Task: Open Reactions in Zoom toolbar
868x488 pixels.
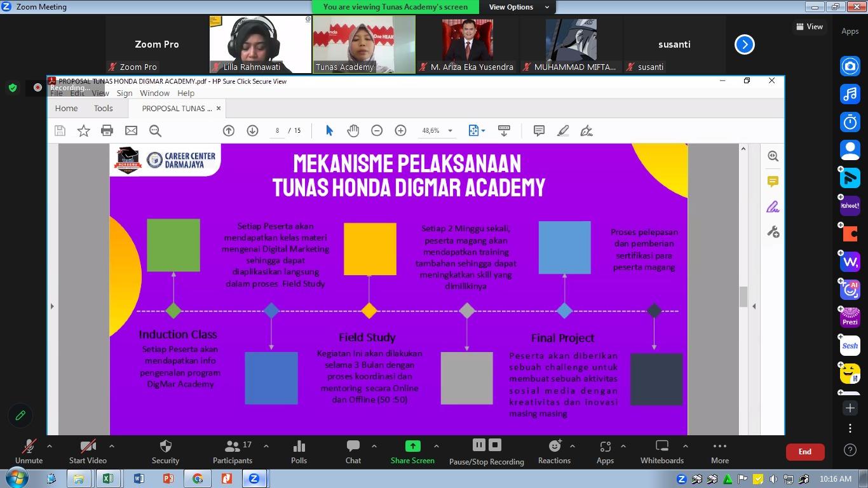Action: tap(554, 451)
